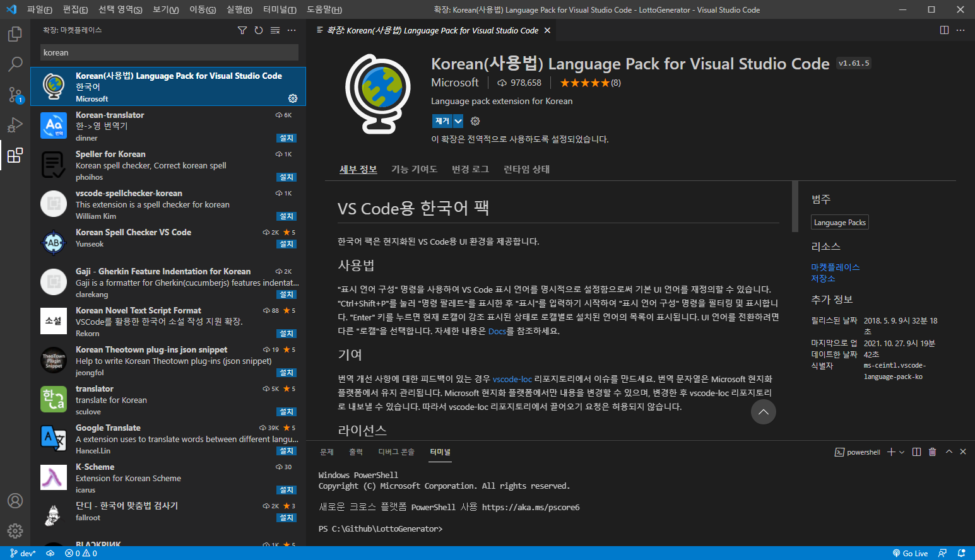The height and width of the screenshot is (560, 975).
Task: Open the 파일 menu
Action: (x=39, y=9)
